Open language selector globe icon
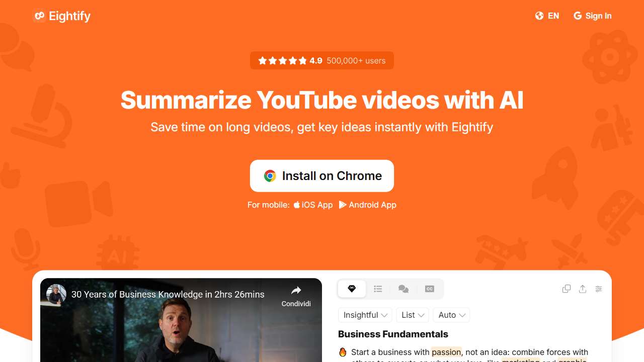This screenshot has height=362, width=644. click(x=539, y=16)
